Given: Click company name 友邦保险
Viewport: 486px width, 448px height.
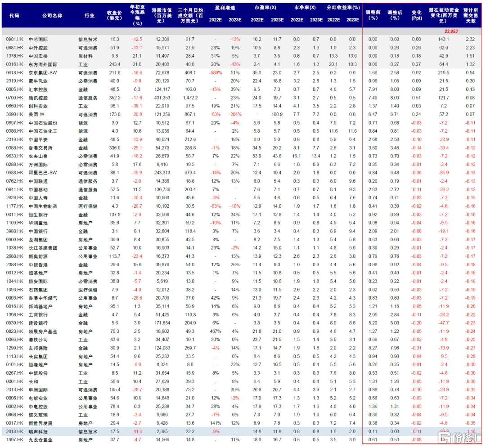Looking at the screenshot, I should (x=38, y=348).
